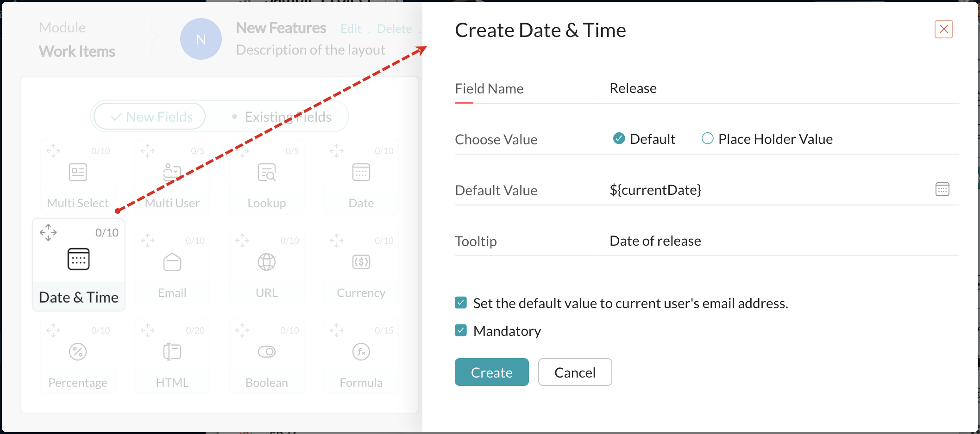
Task: Click the move handle on Date & Time card
Action: click(x=48, y=232)
